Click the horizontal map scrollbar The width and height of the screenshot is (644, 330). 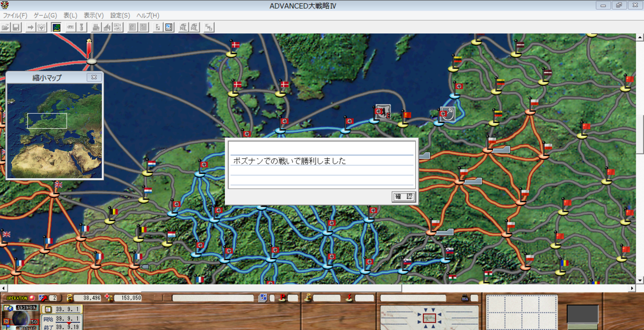click(x=319, y=288)
